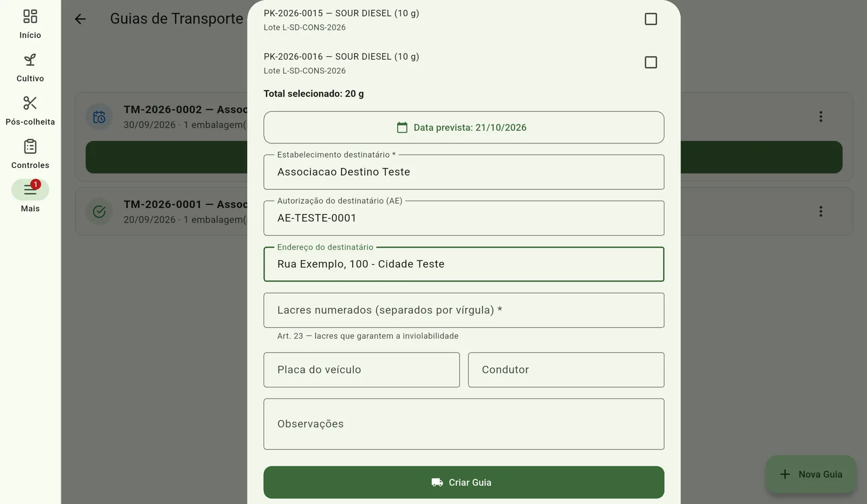Focus the Endereço do destinatário field
This screenshot has height=504, width=867.
click(464, 264)
